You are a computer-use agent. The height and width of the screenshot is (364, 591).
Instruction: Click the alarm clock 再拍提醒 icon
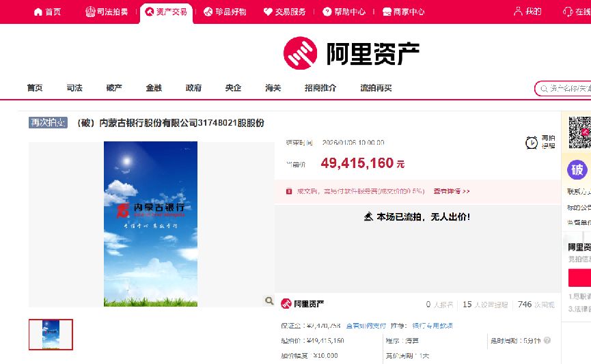pos(532,142)
